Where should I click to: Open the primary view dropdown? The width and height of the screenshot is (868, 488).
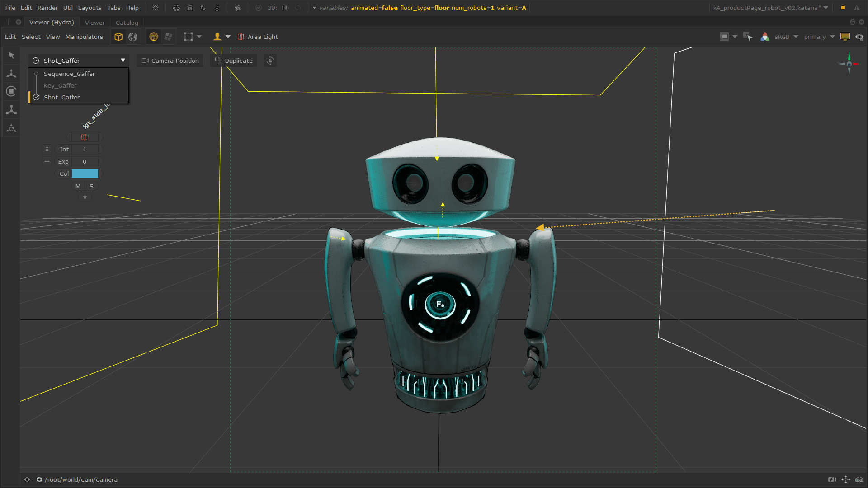coord(819,37)
